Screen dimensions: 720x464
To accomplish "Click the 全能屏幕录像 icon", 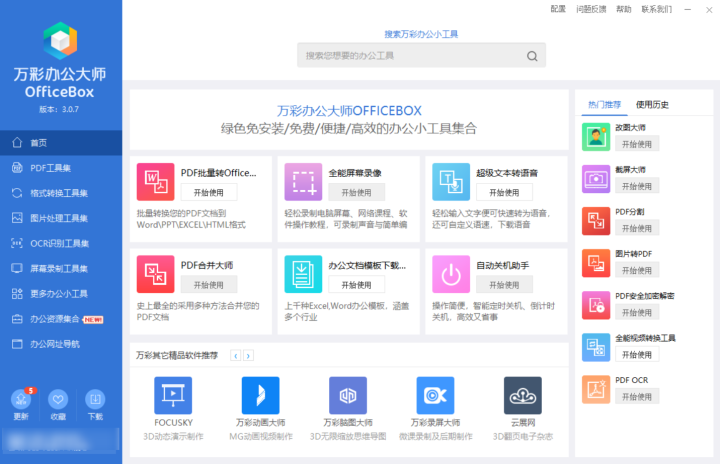I will 303,182.
